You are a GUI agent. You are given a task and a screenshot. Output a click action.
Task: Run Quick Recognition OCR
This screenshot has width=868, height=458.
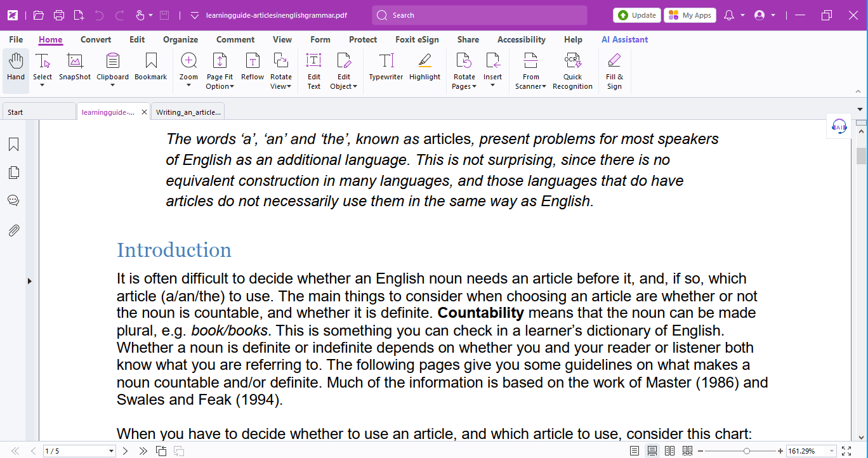tap(572, 70)
